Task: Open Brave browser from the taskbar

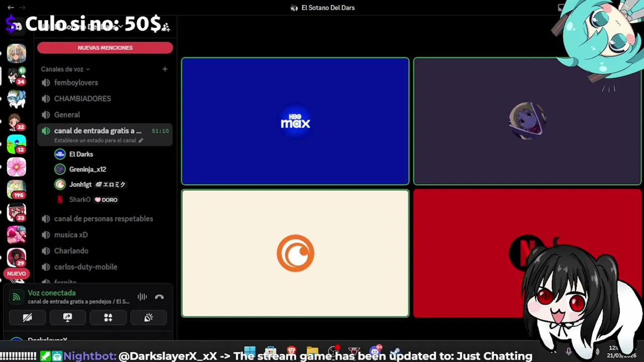Action: 291,350
